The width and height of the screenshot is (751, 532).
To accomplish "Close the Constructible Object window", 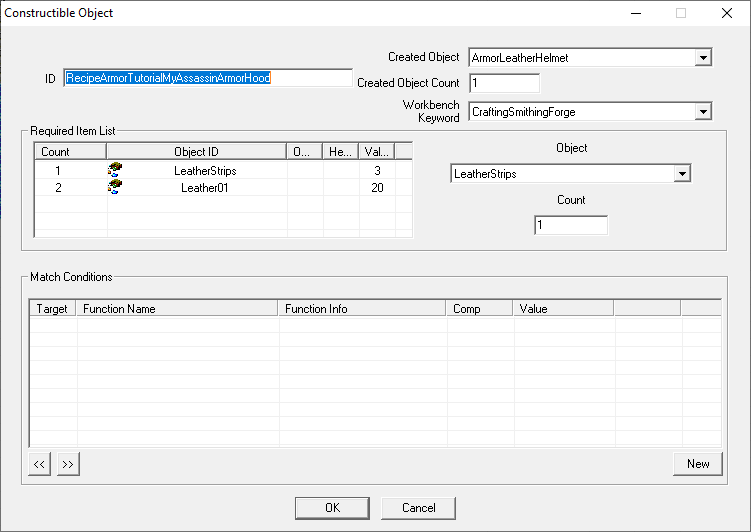I will 727,13.
